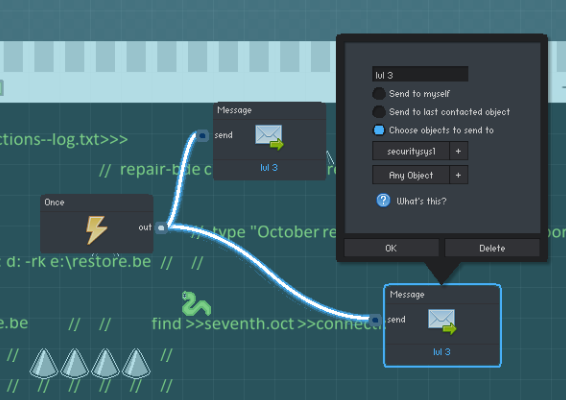Click the Once node's out connector
Screen dimensions: 566x401
161,227
